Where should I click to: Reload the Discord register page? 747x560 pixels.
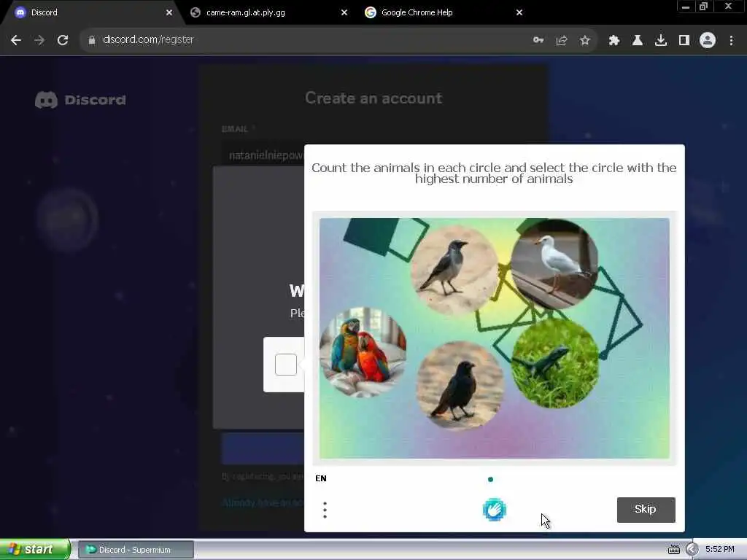tap(63, 40)
